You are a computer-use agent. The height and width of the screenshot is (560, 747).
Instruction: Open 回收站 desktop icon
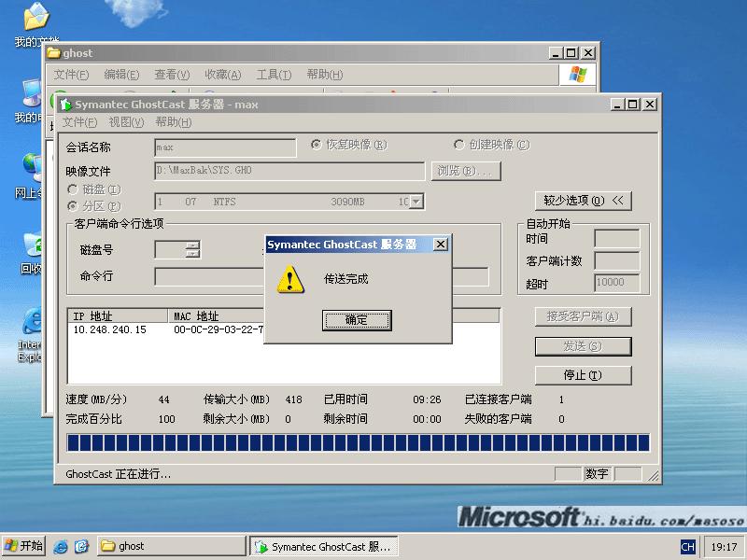tap(32, 253)
